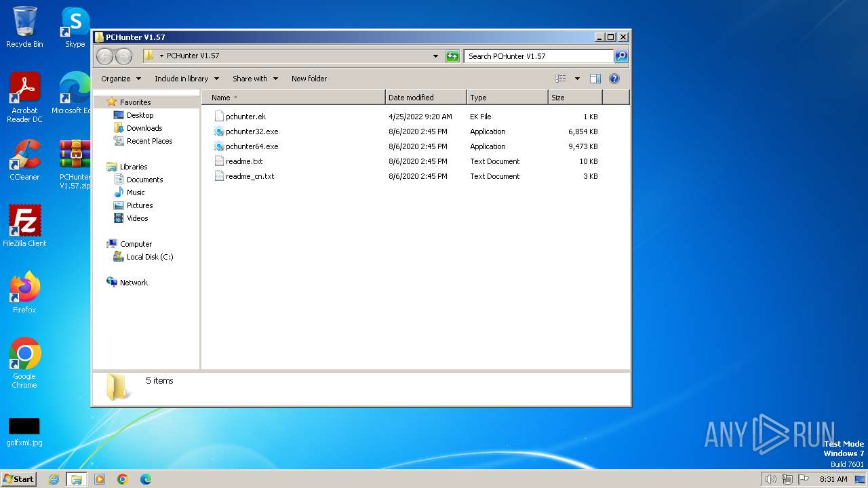Open FileZilla Client shortcut
This screenshot has height=488, width=868.
pyautogui.click(x=24, y=226)
